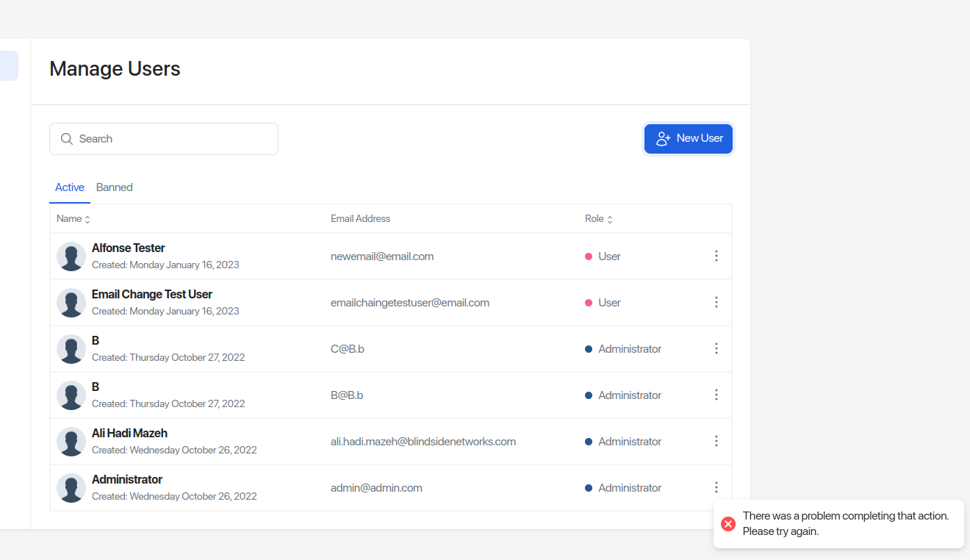Click the red error icon on the toast
Viewport: 970px width, 560px height.
[728, 523]
